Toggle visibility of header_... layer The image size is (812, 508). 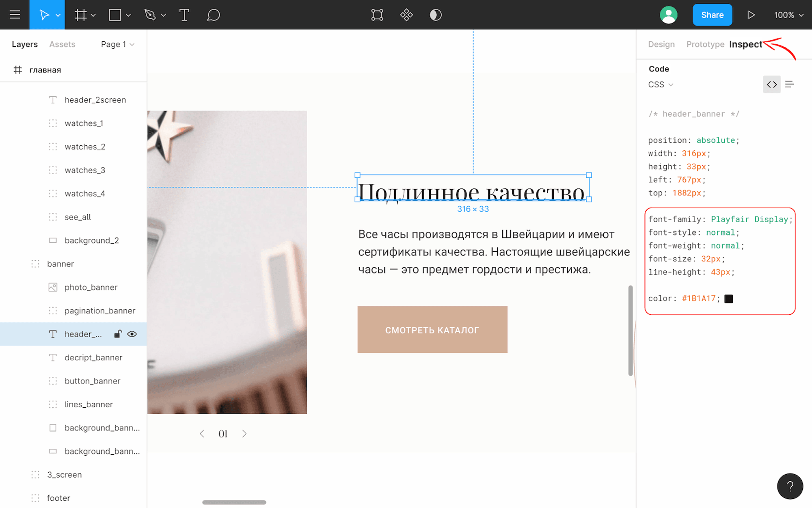131,334
